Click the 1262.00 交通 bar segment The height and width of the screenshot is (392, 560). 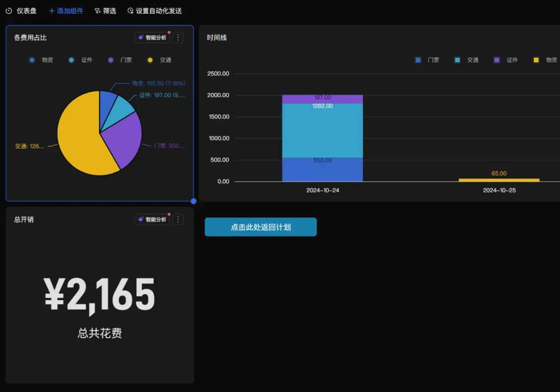tap(322, 131)
